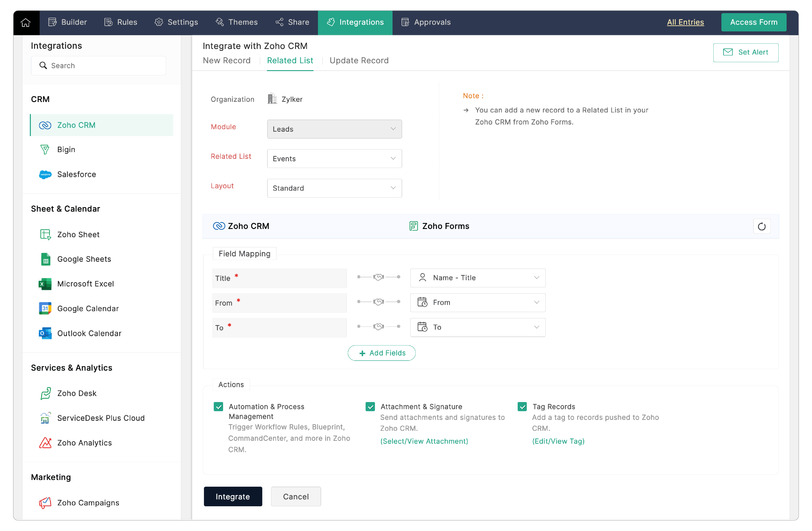
Task: Open the Microsoft Excel integration
Action: point(85,284)
